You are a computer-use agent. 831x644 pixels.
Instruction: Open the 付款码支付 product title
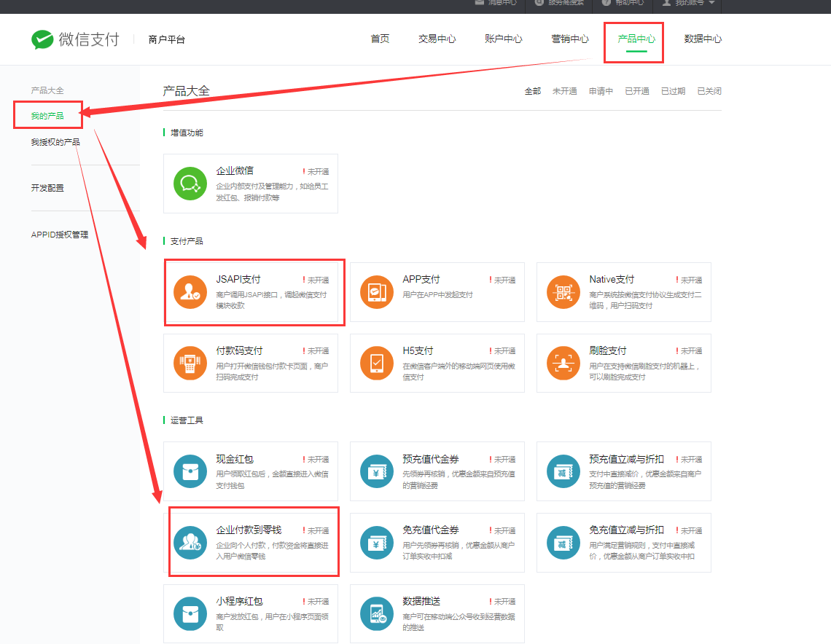tap(239, 350)
